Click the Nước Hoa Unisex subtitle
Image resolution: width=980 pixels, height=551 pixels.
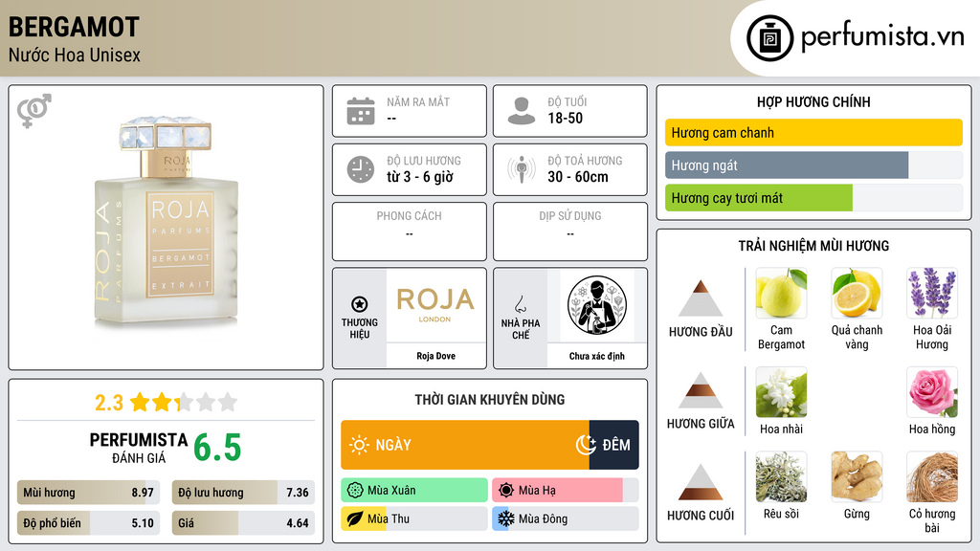tap(75, 55)
